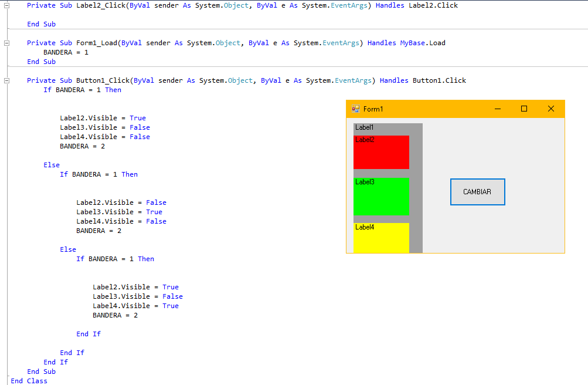Image resolution: width=588 pixels, height=385 pixels.
Task: Click the green Label3 in Form1
Action: coord(381,197)
